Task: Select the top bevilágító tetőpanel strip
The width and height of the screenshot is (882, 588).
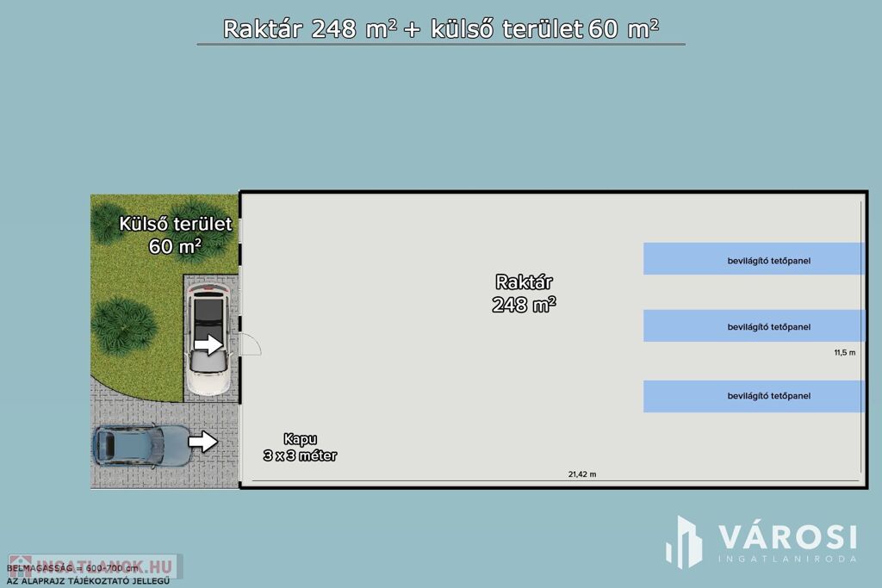Action: pos(754,258)
